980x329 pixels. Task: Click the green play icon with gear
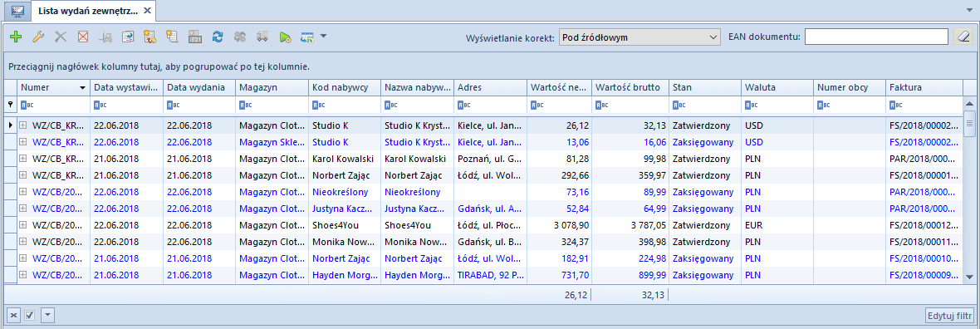pyautogui.click(x=285, y=37)
